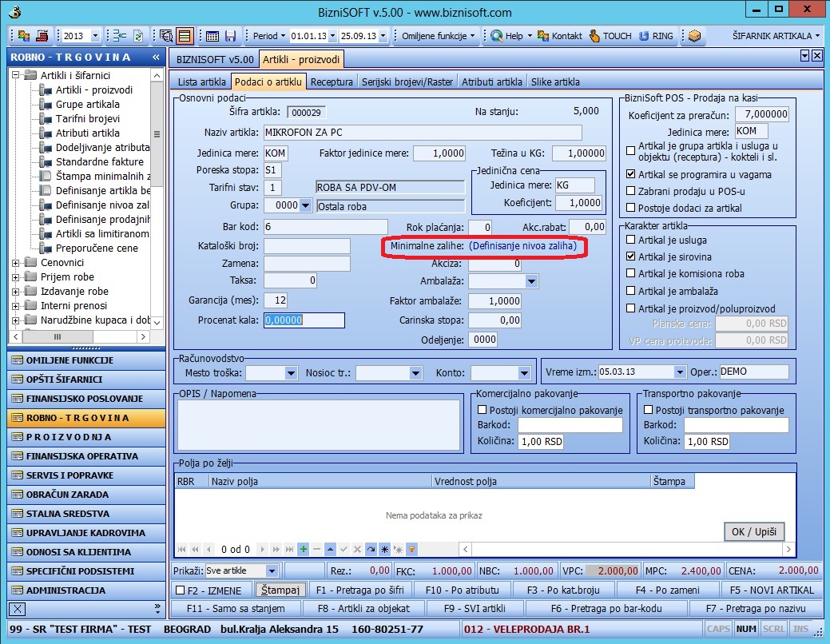Switch to the Lista artikla tab
This screenshot has width=830, height=644.
tap(201, 81)
